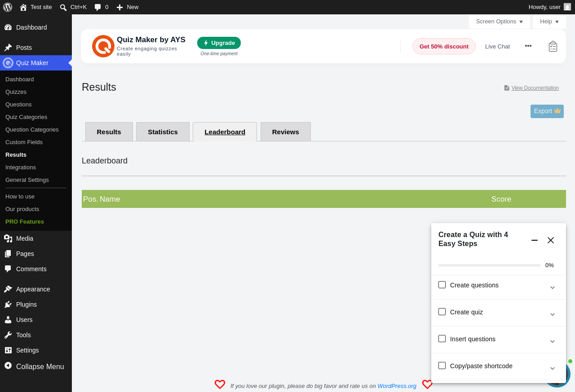Viewport: 575px width, 392px height.
Task: Switch to the Statistics tab
Action: pos(163,132)
